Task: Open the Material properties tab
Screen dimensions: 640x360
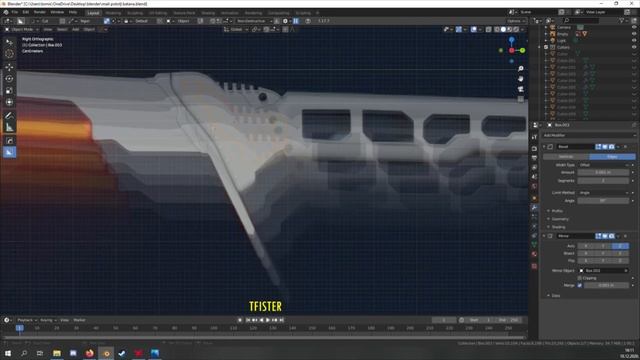Action: coord(534,254)
